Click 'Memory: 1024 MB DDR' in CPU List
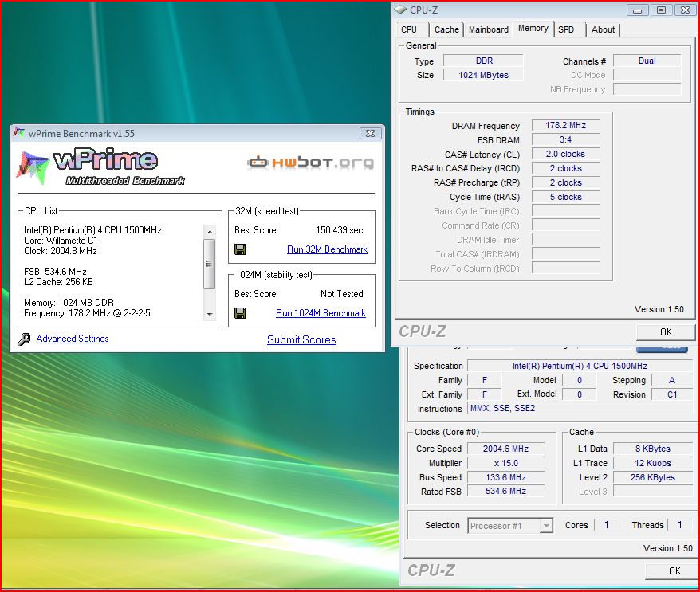700x592 pixels. coord(69,303)
